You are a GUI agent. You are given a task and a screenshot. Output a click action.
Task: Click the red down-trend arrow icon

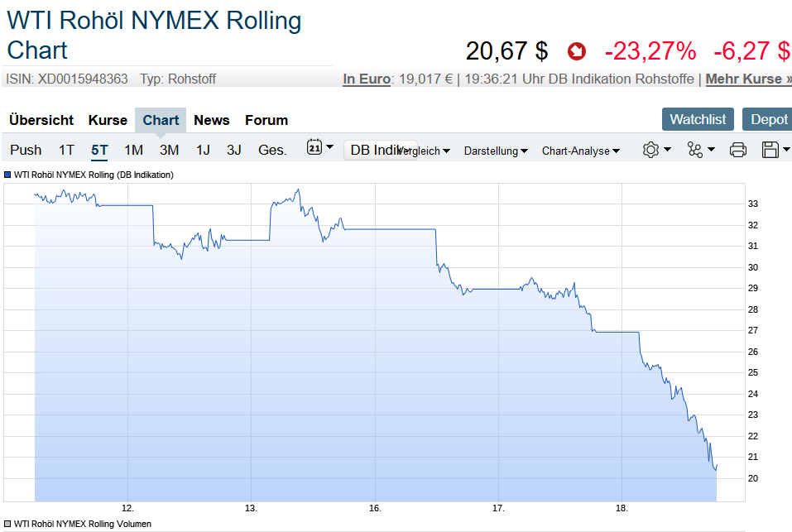576,52
